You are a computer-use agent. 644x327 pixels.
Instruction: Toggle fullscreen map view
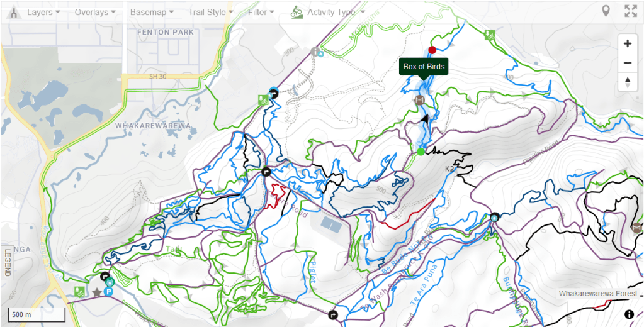[630, 11]
